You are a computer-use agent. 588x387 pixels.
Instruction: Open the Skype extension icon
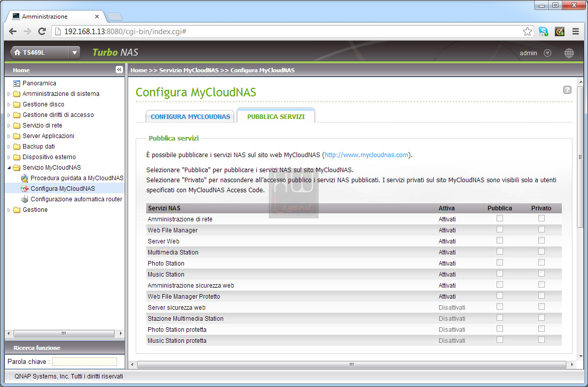pos(543,32)
